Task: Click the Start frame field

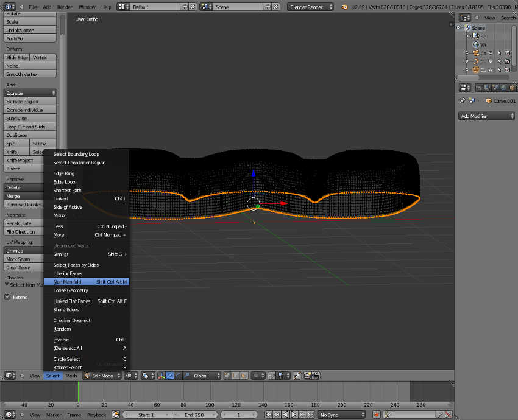Action: pyautogui.click(x=146, y=415)
